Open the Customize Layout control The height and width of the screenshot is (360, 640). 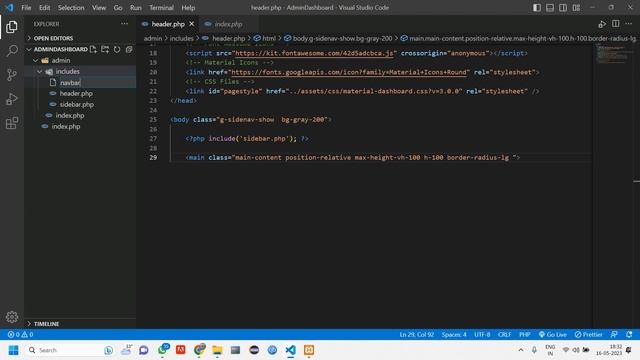pos(576,7)
